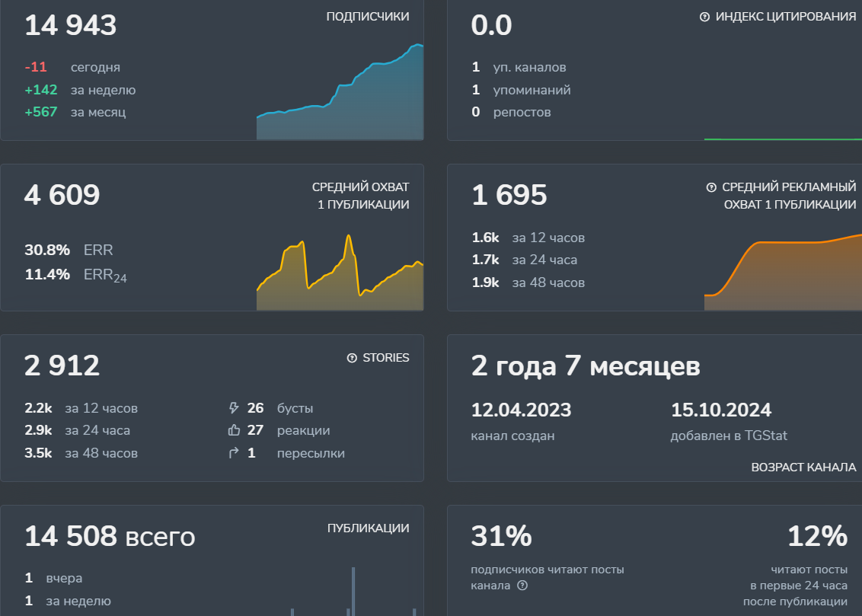
Task: Select the Средний охват 1 публикации heading
Action: pyautogui.click(x=360, y=196)
